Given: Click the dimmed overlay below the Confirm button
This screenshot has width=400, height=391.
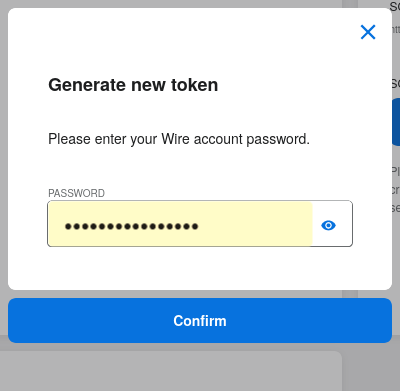Looking at the screenshot, I should [200, 347].
